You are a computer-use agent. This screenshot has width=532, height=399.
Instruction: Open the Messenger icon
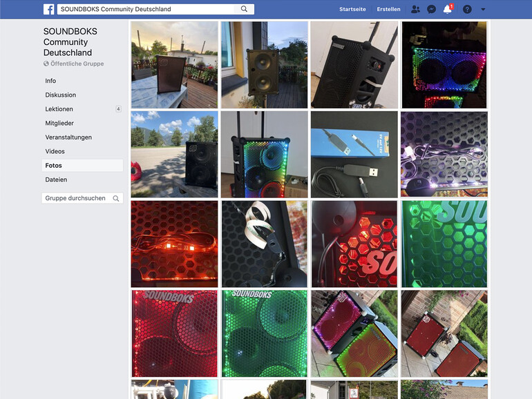point(431,9)
